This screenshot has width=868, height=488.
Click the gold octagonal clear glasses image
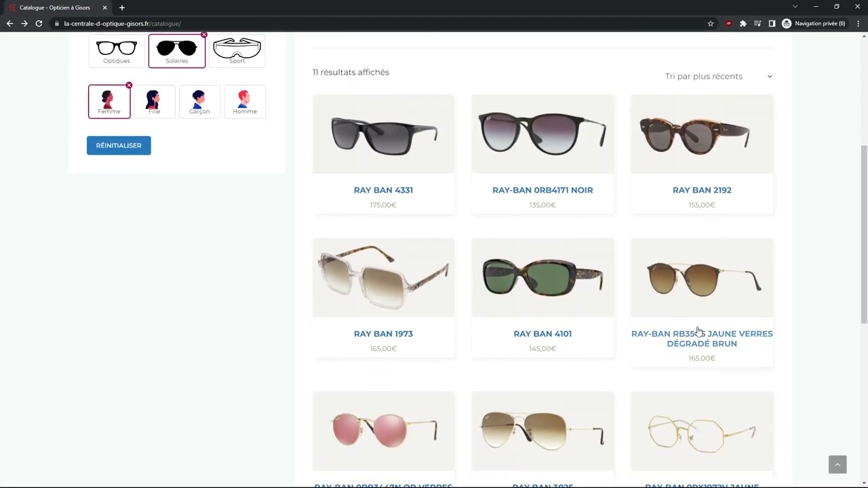point(702,431)
